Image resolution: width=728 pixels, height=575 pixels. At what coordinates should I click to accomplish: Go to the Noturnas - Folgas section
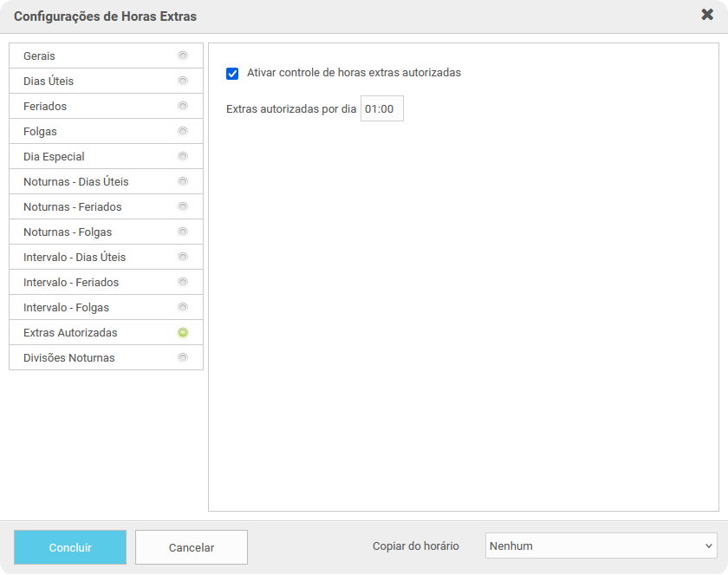[68, 232]
